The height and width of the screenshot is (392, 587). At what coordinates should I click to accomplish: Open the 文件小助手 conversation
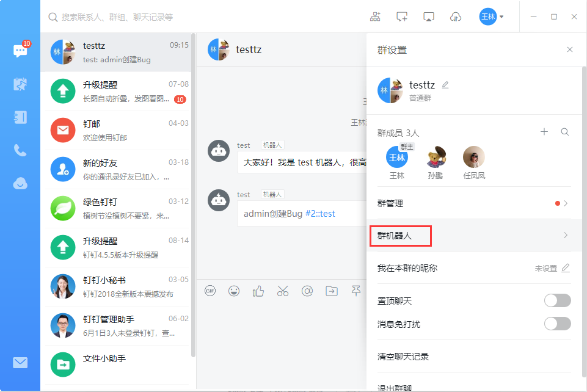tap(117, 365)
